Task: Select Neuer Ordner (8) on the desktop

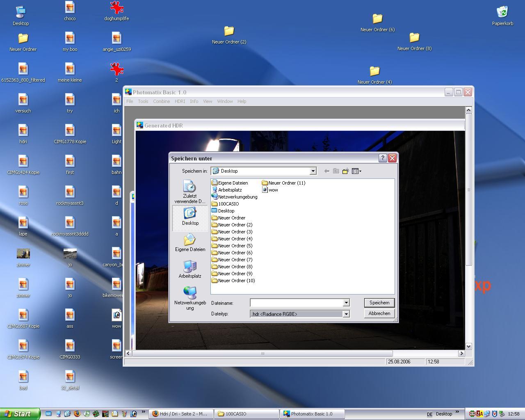Action: (x=414, y=41)
